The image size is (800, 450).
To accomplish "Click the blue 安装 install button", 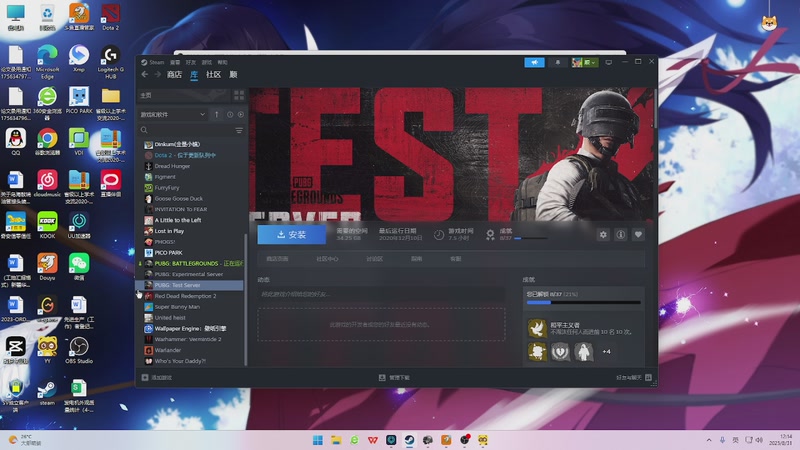I will (x=291, y=235).
